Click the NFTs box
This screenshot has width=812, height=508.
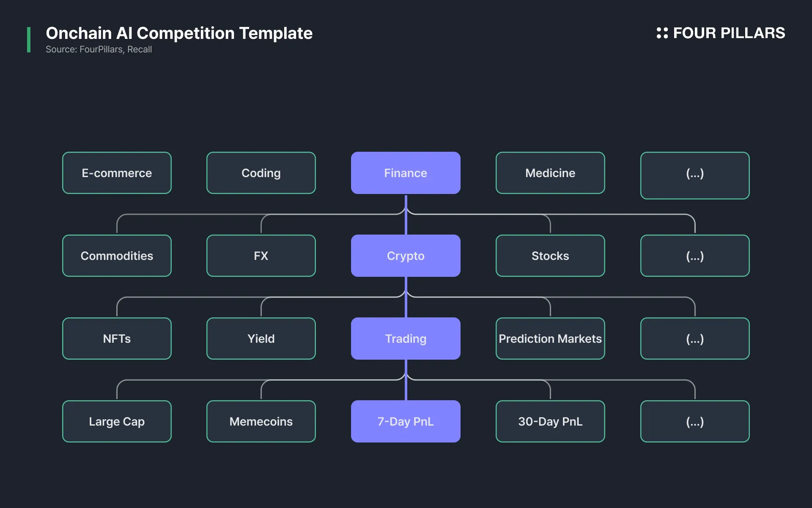tap(117, 339)
